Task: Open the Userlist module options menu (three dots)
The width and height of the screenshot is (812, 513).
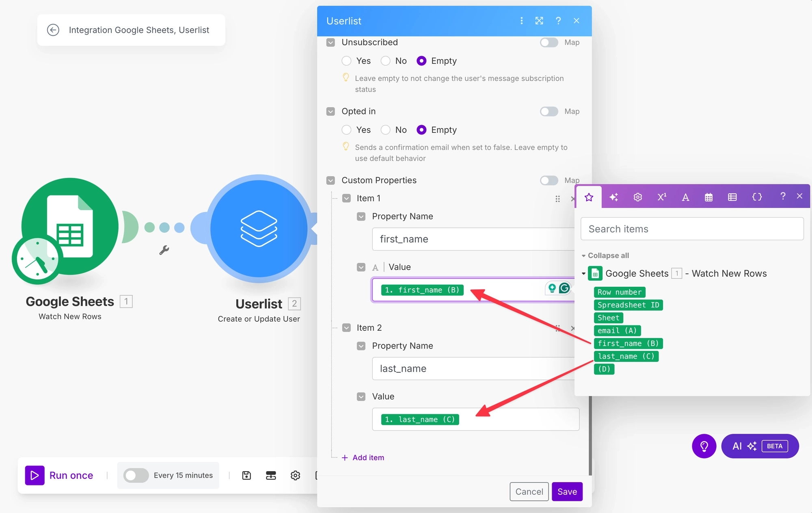Action: [x=521, y=21]
